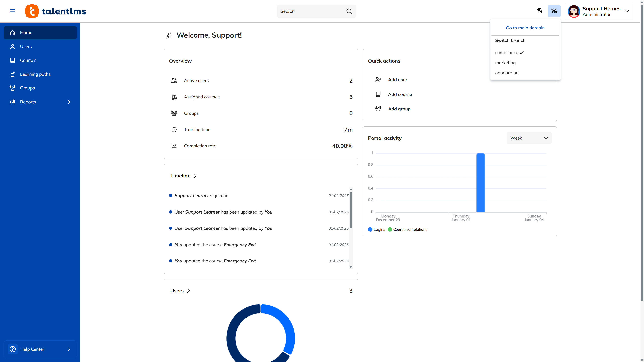Switch to the marketing branch
Viewport: 644px width, 362px height.
(x=505, y=63)
